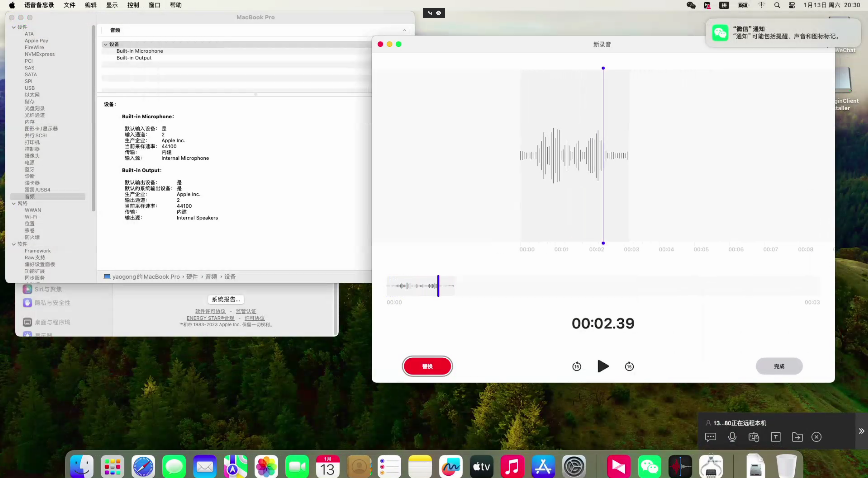Open the Spotlight search icon in the menu bar
Screen dimensions: 868x478
pos(777,5)
